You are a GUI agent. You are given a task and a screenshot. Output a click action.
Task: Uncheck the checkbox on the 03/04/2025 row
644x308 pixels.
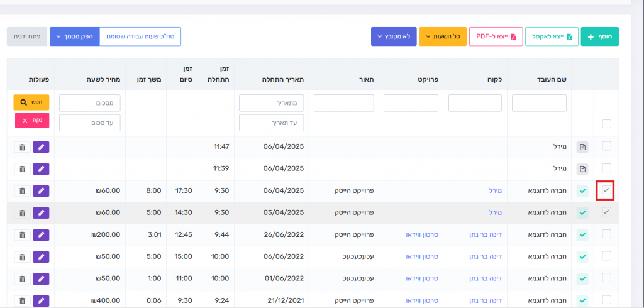(x=606, y=212)
